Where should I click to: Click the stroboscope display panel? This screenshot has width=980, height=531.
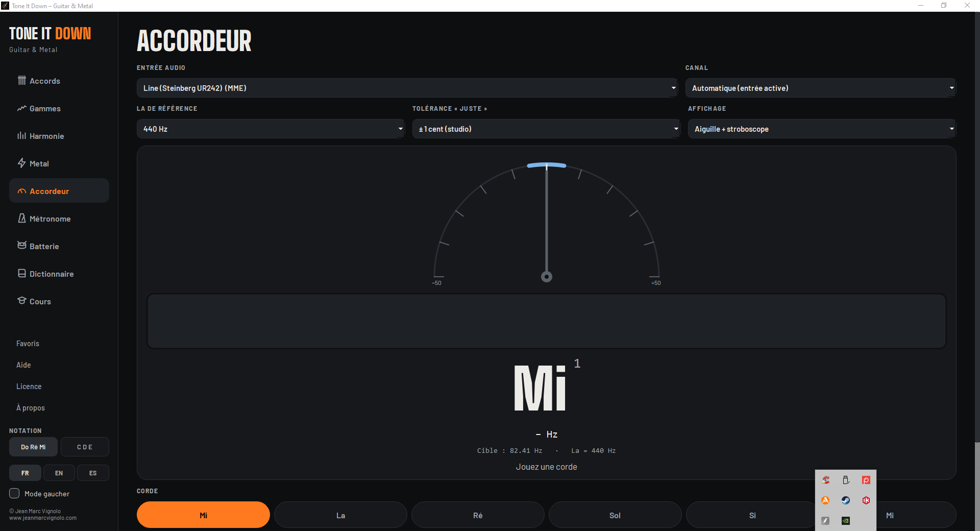point(547,321)
